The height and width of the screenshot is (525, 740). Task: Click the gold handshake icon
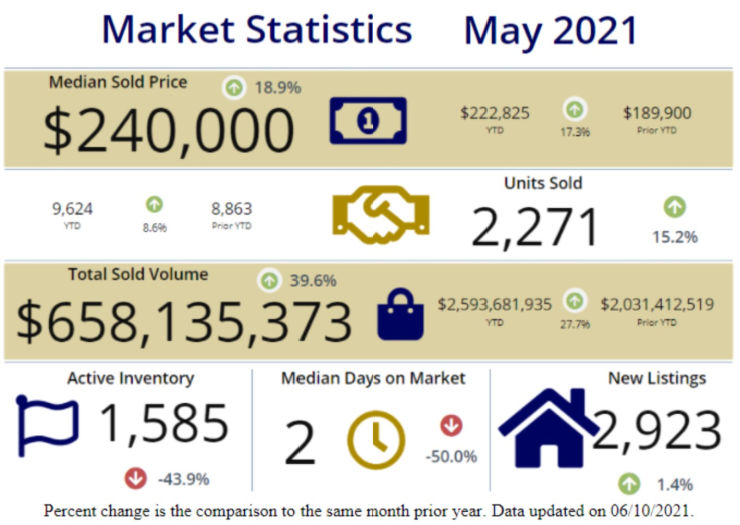coord(380,214)
